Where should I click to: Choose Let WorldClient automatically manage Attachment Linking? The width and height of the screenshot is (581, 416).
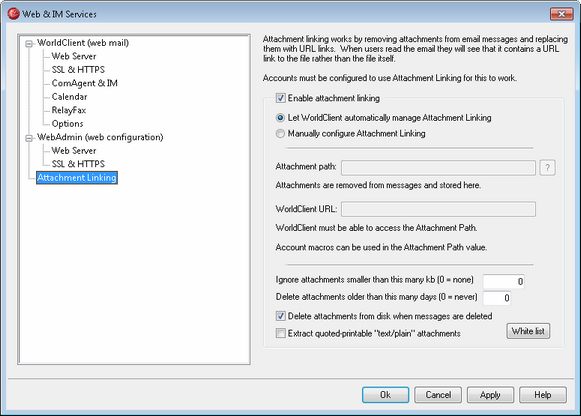(x=280, y=118)
